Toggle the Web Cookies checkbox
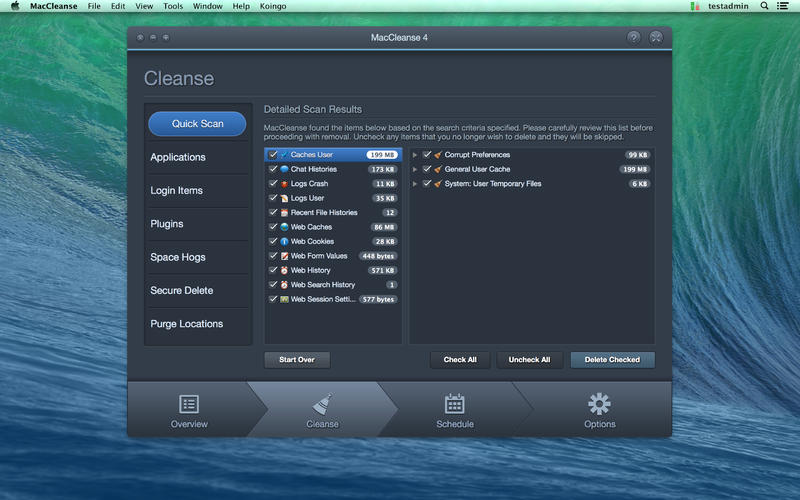Viewport: 800px width, 500px height. click(x=273, y=241)
